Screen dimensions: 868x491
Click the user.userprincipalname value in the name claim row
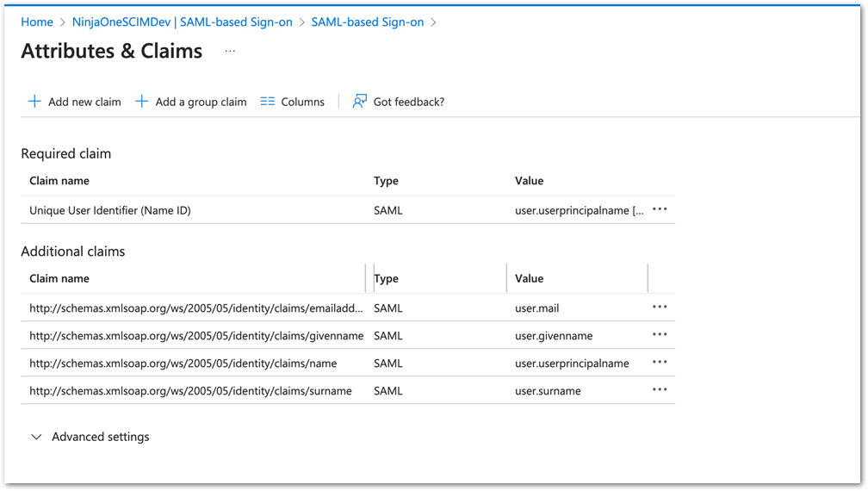[x=572, y=364]
